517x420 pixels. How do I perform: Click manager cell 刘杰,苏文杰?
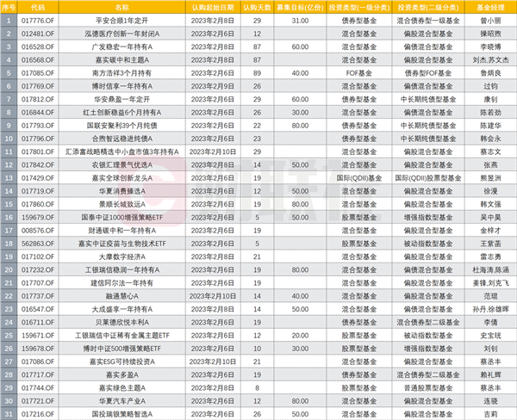(490, 60)
